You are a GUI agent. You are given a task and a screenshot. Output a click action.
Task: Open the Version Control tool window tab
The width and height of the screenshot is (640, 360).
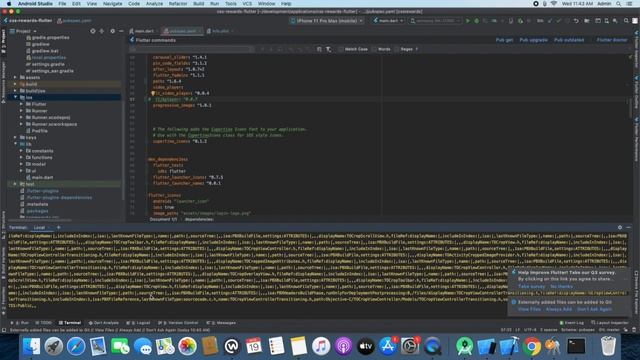tap(178, 323)
